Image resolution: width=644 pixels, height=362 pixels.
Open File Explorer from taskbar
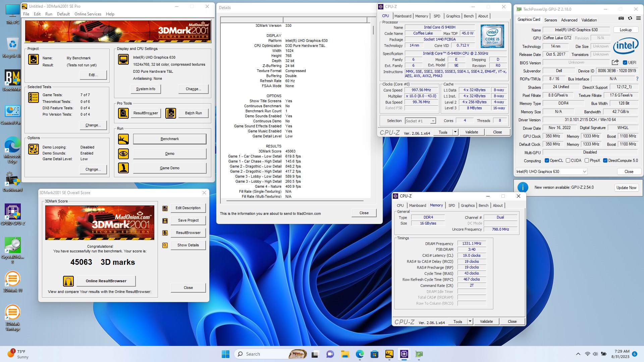click(x=345, y=354)
